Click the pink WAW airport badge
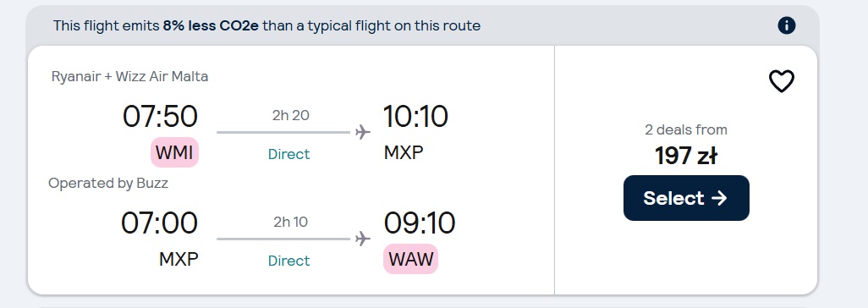Screen dimensions: 868x308 click(x=410, y=259)
